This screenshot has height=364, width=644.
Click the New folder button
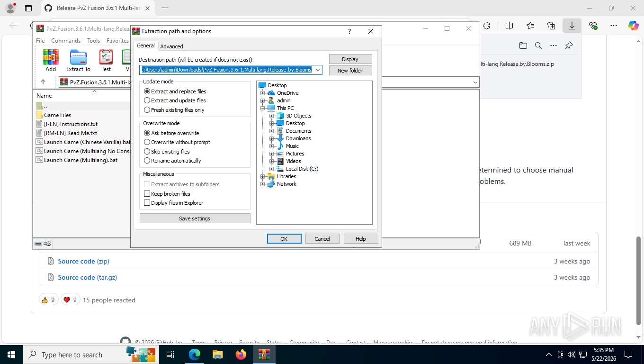350,71
